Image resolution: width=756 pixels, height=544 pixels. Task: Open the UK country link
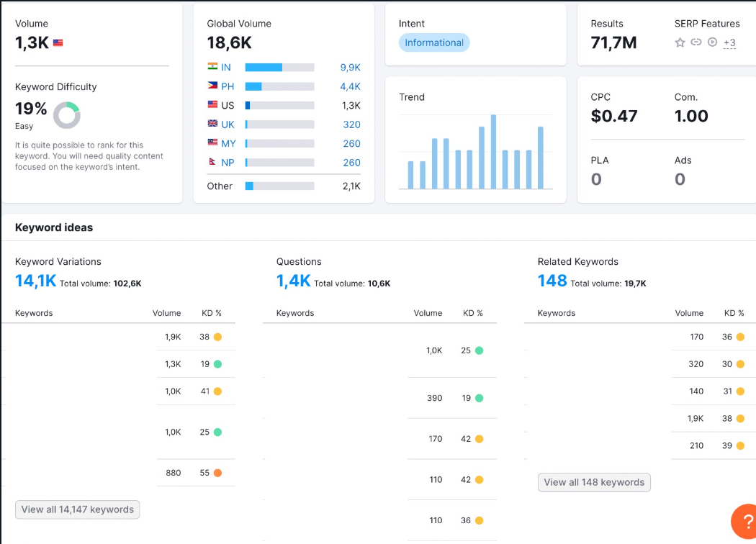pos(228,124)
